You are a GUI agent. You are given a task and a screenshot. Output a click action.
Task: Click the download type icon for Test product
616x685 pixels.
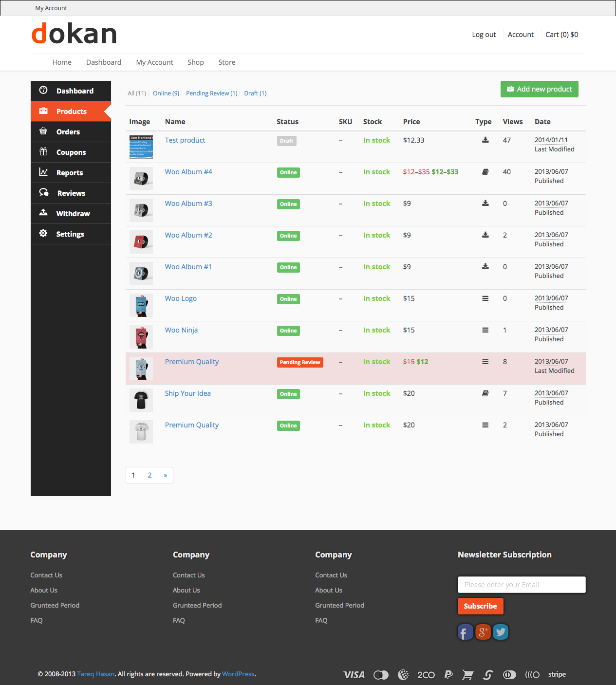[485, 140]
